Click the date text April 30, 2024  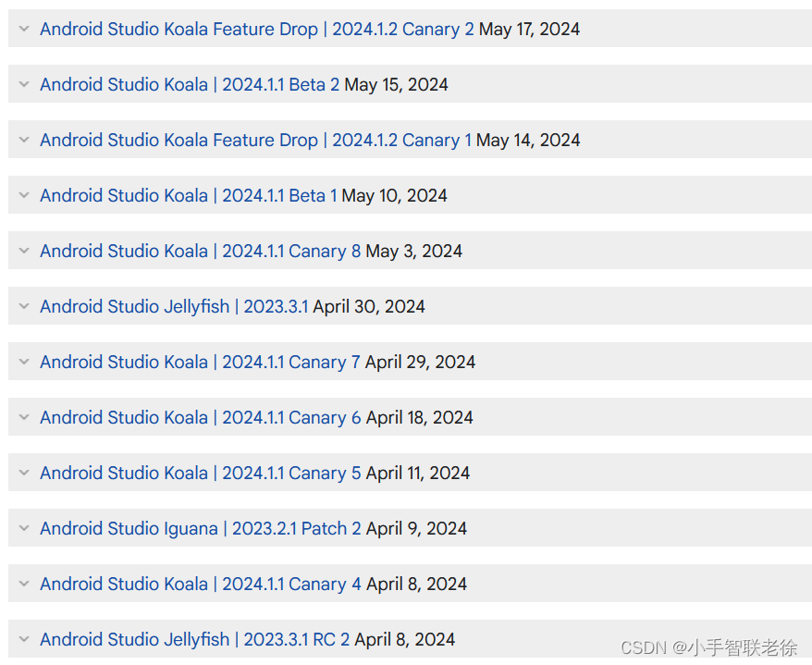point(369,306)
